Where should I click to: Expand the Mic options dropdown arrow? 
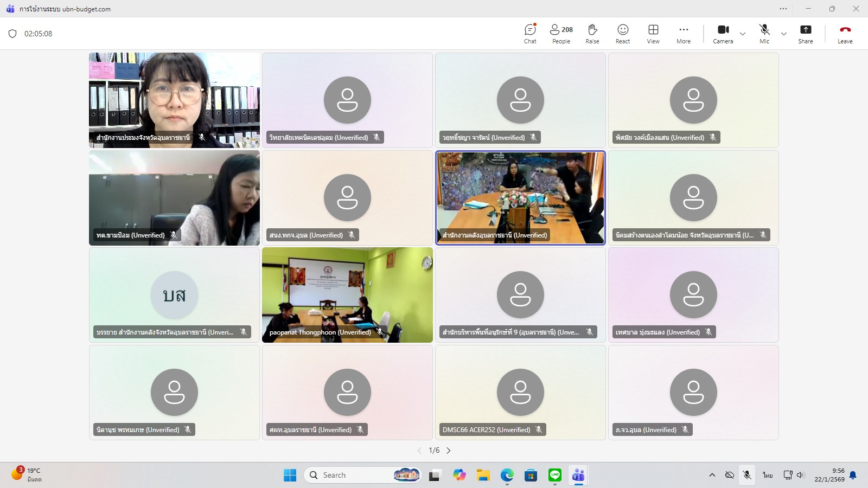[784, 34]
